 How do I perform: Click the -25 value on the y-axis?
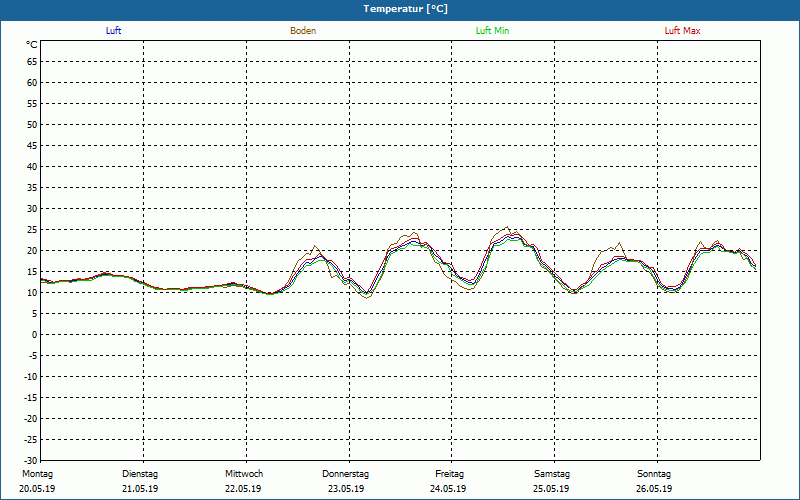coord(31,440)
